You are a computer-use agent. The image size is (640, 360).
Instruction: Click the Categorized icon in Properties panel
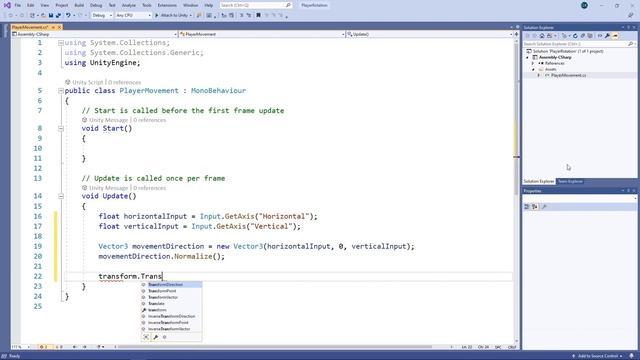point(527,207)
